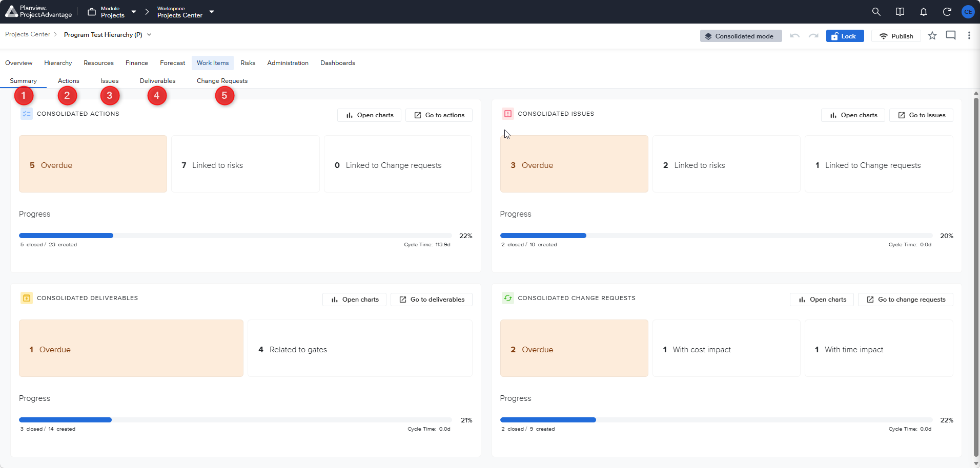Click the CE user avatar
This screenshot has height=468, width=980.
tap(968, 12)
